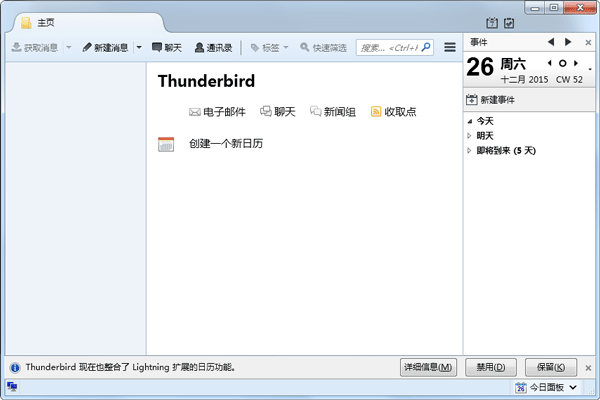Image resolution: width=600 pixels, height=400 pixels.
Task: Click the magnifier icon in the search box
Action: click(x=426, y=47)
